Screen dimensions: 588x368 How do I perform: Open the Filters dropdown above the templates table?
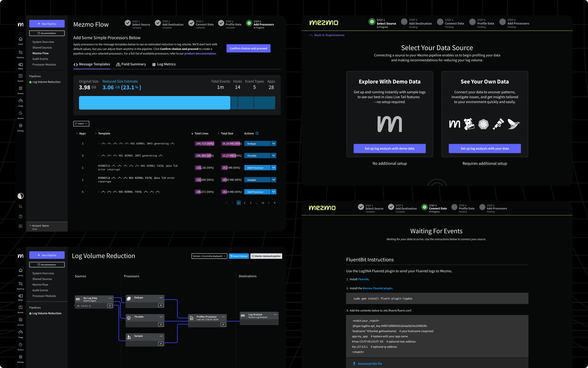point(81,124)
